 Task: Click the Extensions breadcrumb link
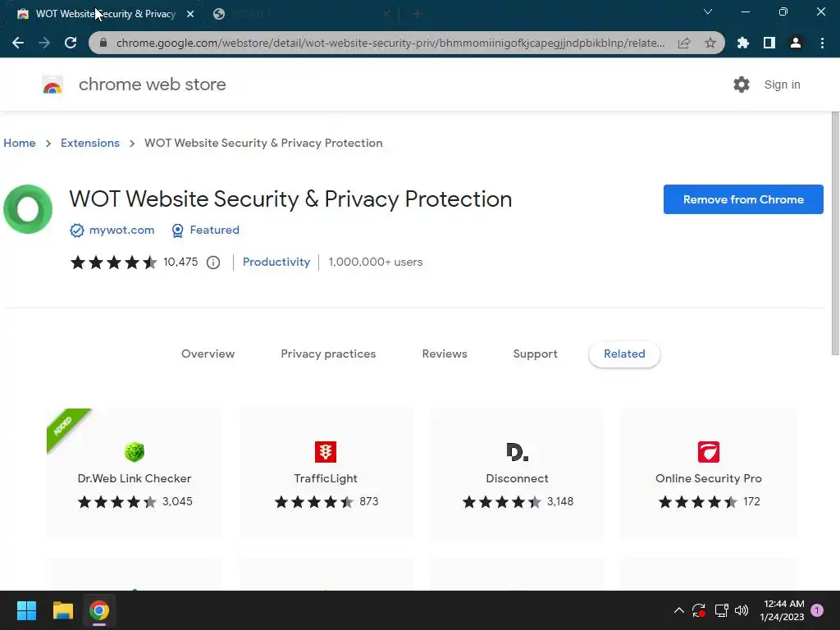(x=90, y=143)
